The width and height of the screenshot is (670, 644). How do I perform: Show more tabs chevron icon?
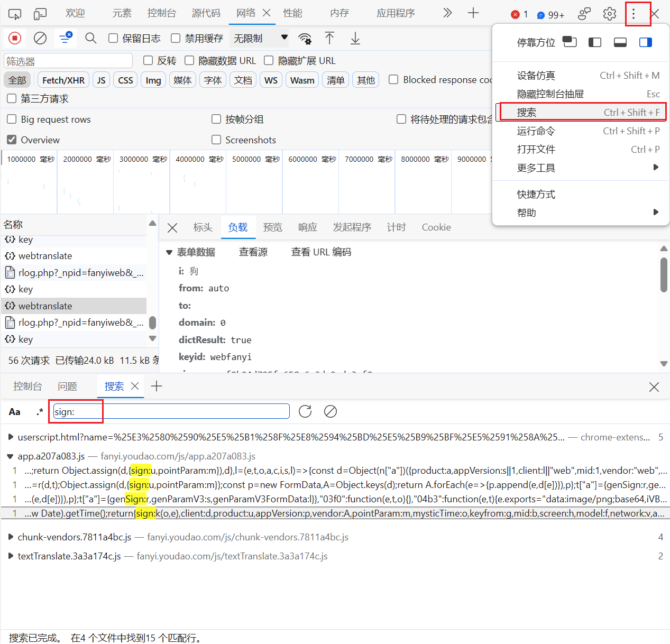[447, 13]
